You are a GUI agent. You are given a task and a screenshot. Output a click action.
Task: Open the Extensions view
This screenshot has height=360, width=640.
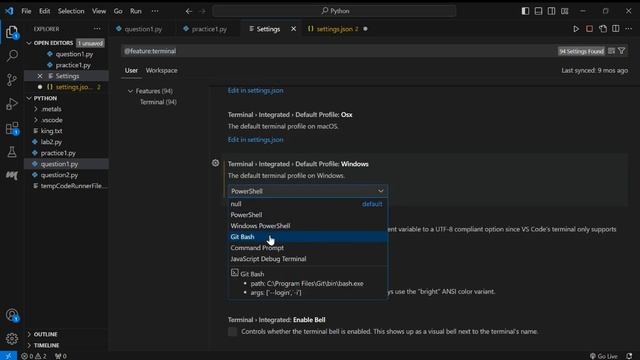(x=12, y=129)
